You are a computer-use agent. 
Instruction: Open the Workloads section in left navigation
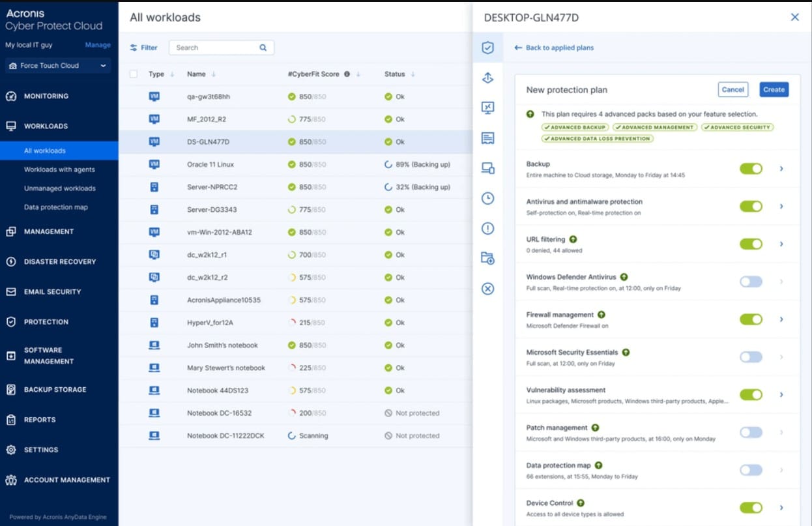pyautogui.click(x=46, y=126)
